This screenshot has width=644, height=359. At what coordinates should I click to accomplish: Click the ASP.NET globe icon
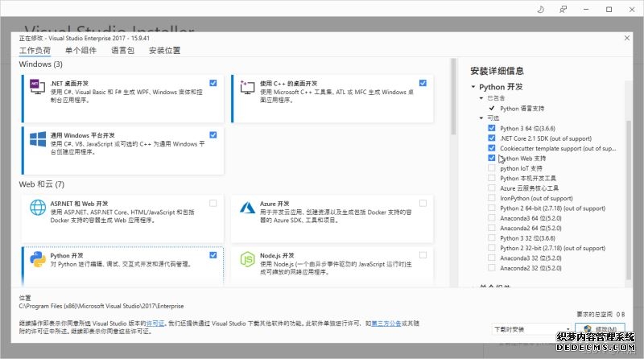38,207
